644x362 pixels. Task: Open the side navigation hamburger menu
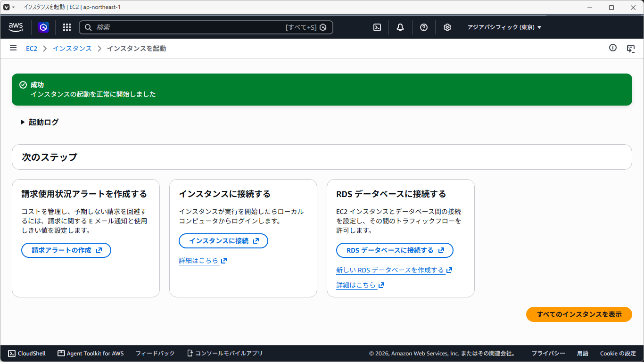tap(13, 48)
